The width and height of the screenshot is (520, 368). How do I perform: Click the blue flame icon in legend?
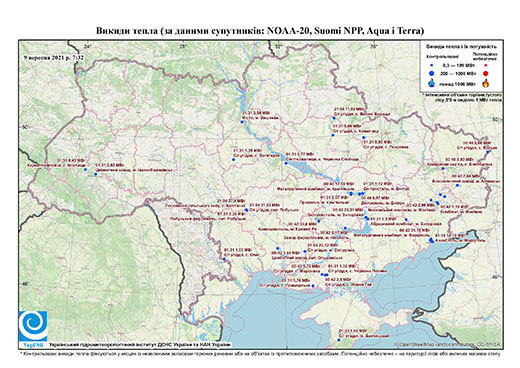pos(432,83)
